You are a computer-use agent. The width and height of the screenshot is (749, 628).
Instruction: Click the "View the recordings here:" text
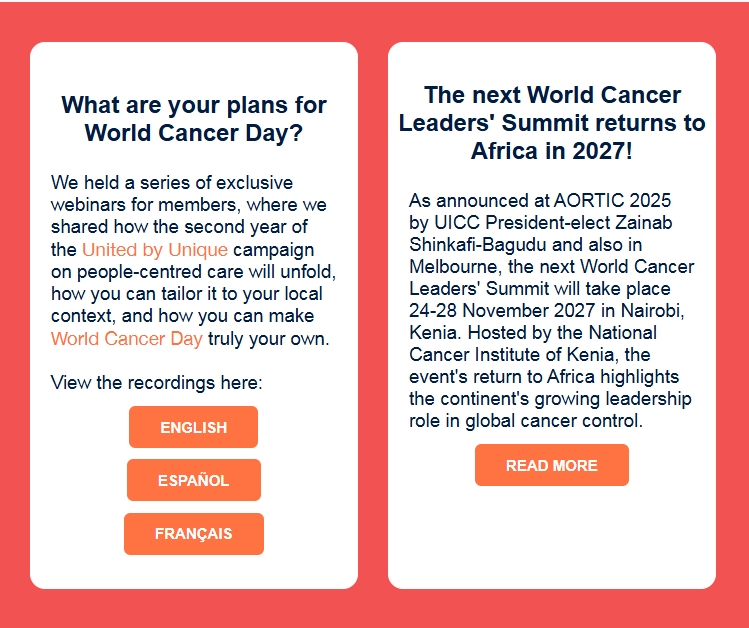click(157, 383)
